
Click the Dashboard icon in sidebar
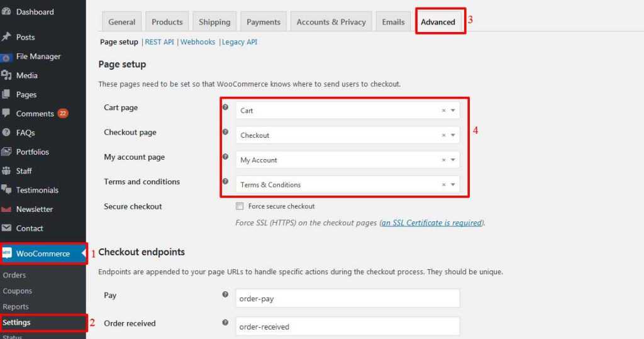6,12
